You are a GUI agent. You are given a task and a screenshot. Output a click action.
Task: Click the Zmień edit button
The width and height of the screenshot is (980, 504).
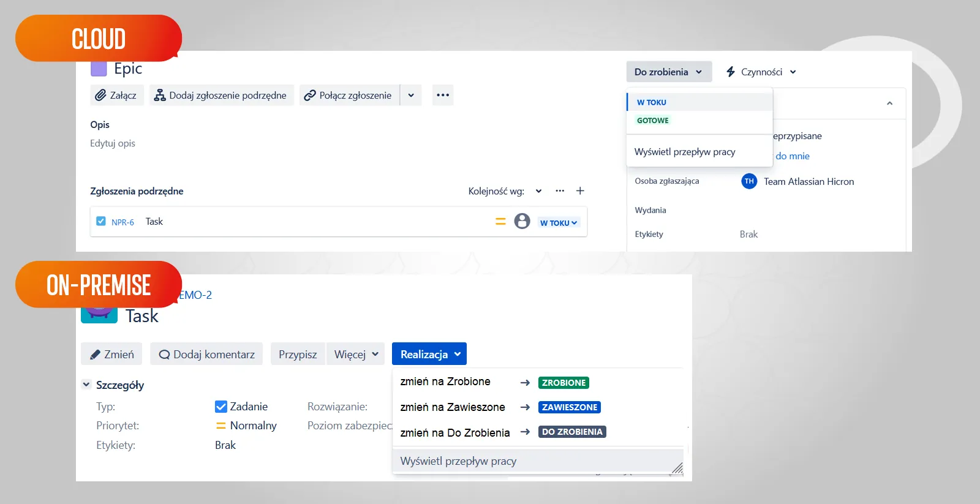(111, 354)
